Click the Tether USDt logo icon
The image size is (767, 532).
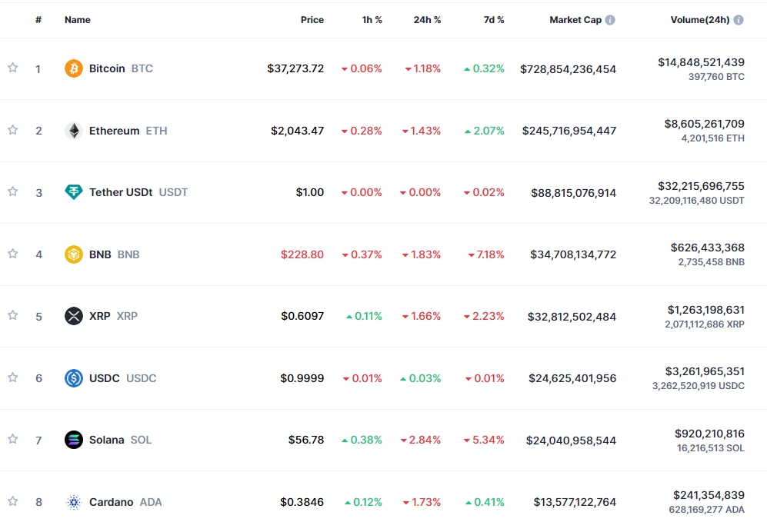point(73,192)
